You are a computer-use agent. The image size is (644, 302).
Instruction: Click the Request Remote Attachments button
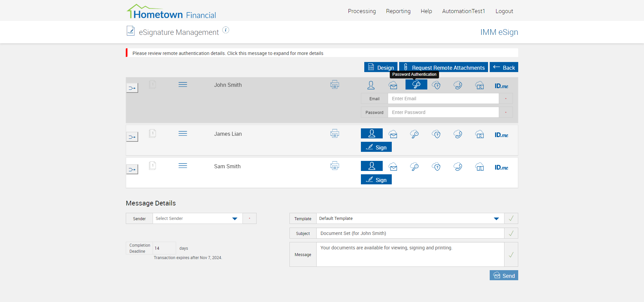(x=443, y=67)
